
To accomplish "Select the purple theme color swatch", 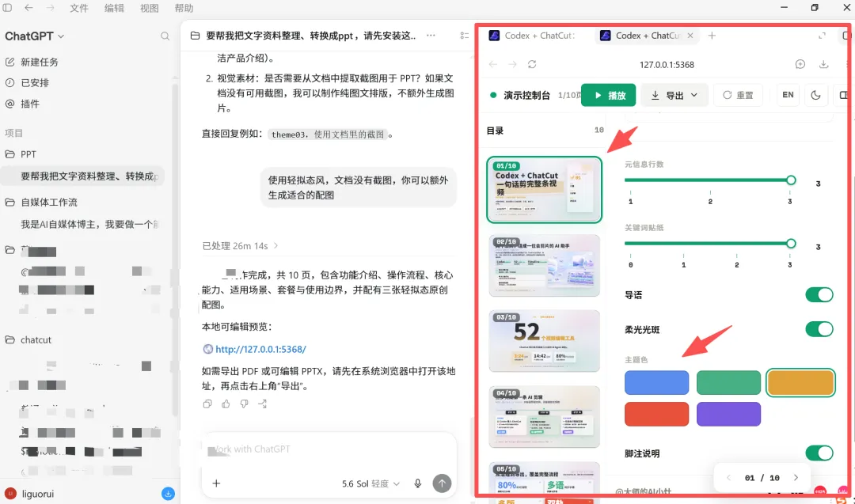I will (728, 414).
